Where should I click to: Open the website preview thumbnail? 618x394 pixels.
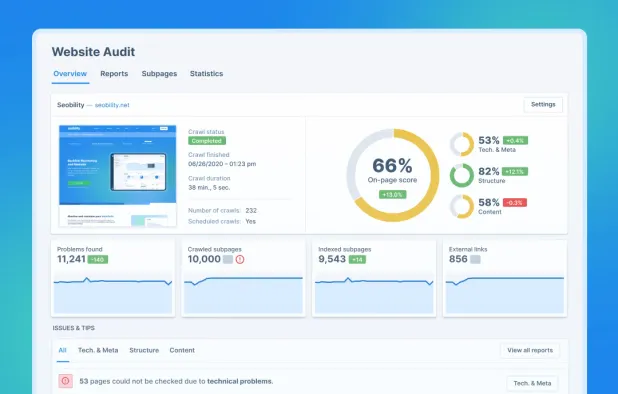[117, 176]
